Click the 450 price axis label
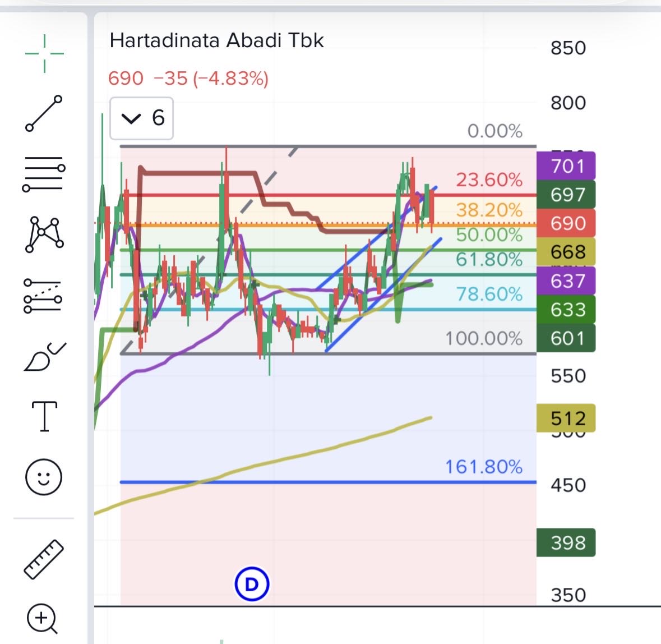The width and height of the screenshot is (661, 644). pyautogui.click(x=568, y=485)
